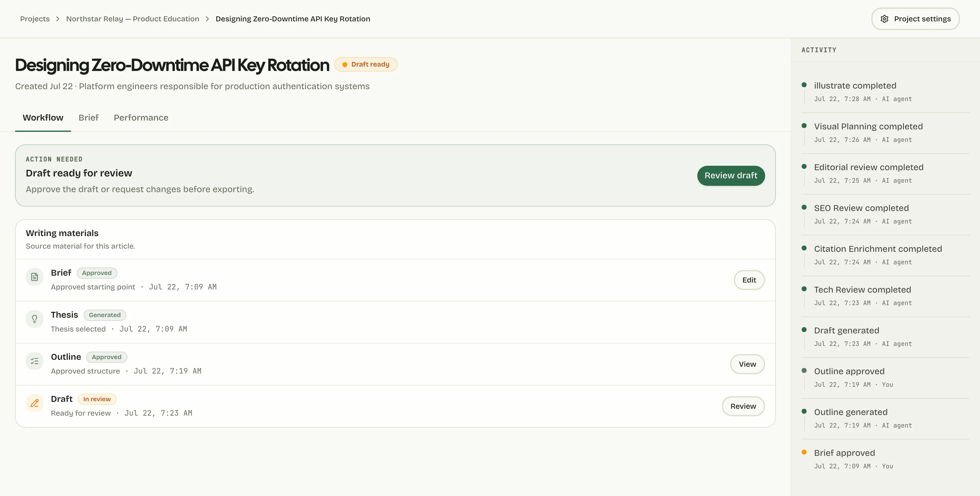Select the SEO Review completed activity entry
The height and width of the screenshot is (496, 980).
(x=886, y=214)
